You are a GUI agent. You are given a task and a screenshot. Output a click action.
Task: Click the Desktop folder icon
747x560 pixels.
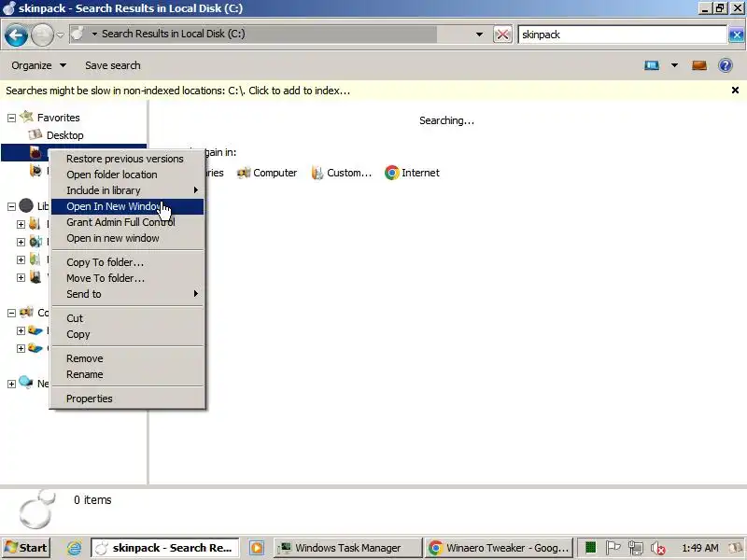coord(35,134)
